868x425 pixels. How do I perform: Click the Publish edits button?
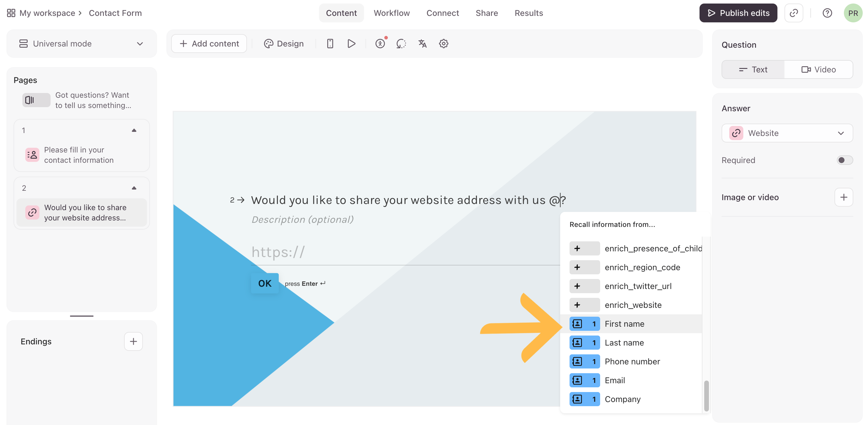[738, 13]
